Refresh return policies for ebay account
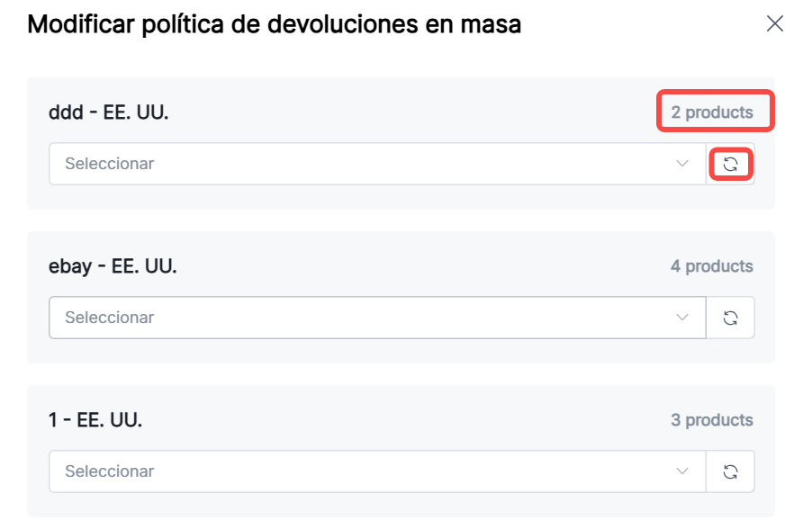 coord(730,318)
